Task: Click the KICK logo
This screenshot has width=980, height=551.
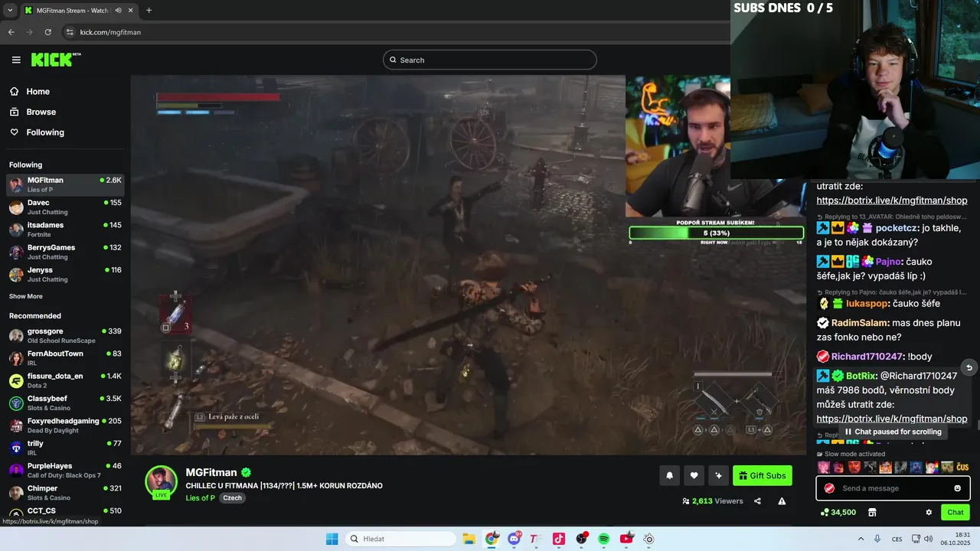Action: [x=56, y=60]
